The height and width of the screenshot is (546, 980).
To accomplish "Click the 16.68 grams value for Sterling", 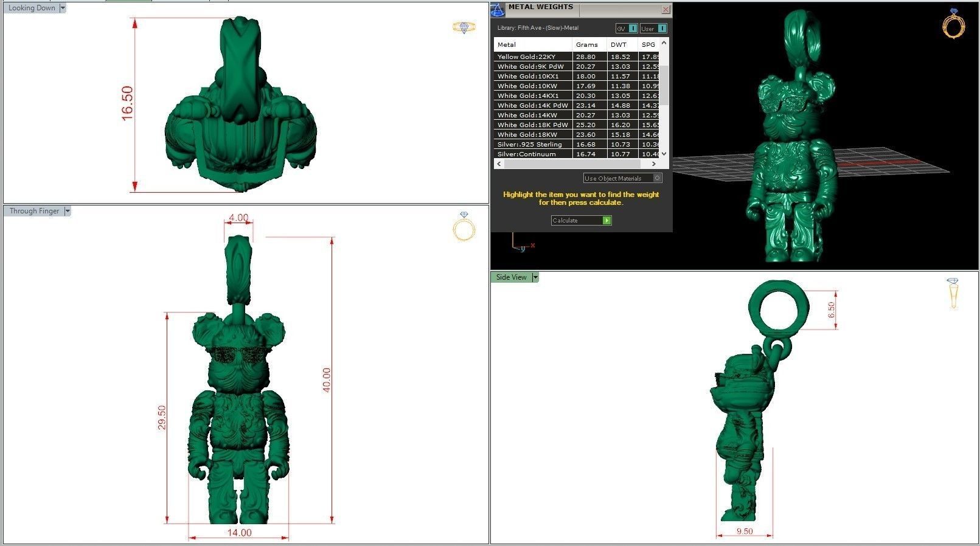I will tap(586, 144).
